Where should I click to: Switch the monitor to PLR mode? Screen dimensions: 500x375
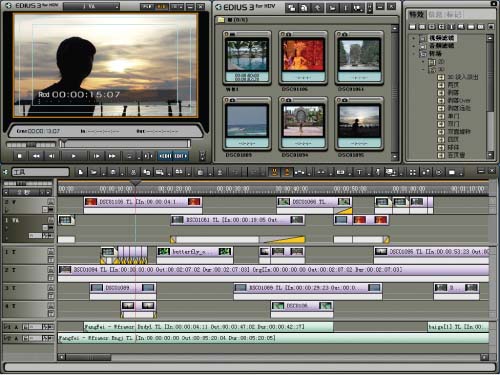coord(147,6)
